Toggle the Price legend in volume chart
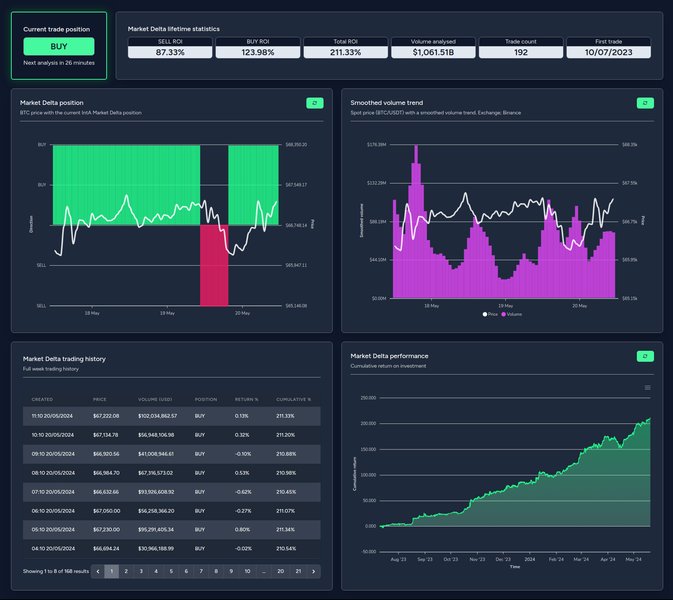Image resolution: width=673 pixels, height=600 pixels. [x=490, y=314]
